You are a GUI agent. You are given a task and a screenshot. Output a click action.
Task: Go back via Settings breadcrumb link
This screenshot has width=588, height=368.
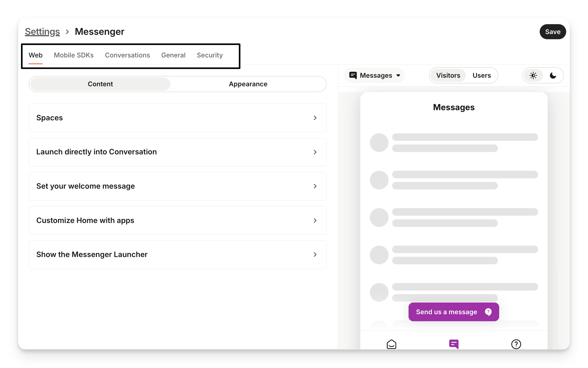pyautogui.click(x=42, y=32)
